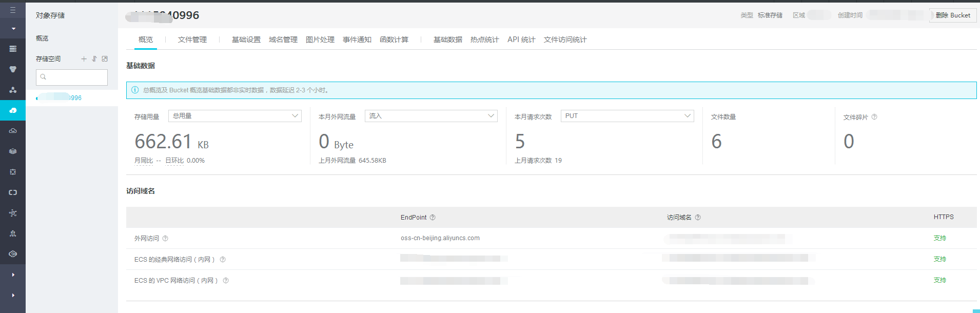The width and height of the screenshot is (980, 313).
Task: Click the info icon in notice banner
Action: click(135, 90)
